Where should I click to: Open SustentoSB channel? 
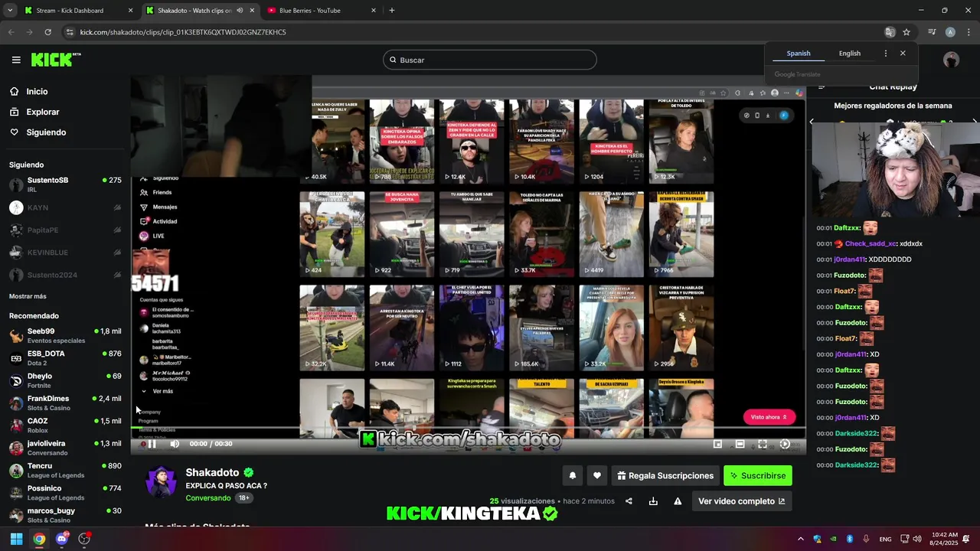65,184
